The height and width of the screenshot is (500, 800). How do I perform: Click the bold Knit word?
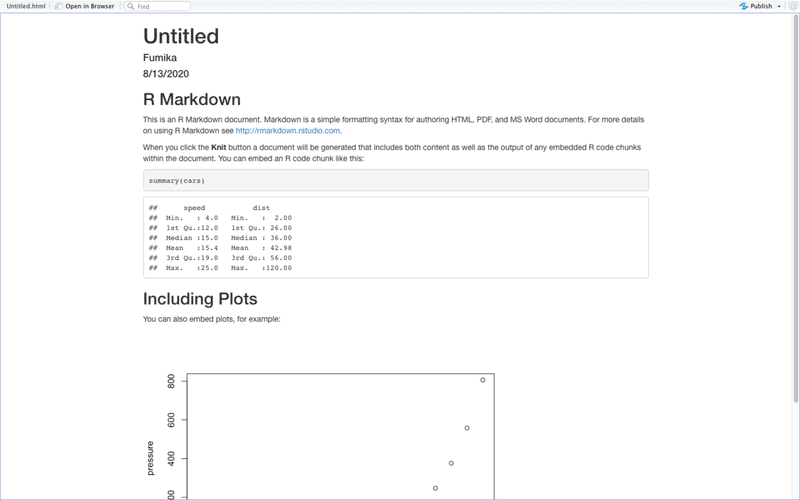221,148
